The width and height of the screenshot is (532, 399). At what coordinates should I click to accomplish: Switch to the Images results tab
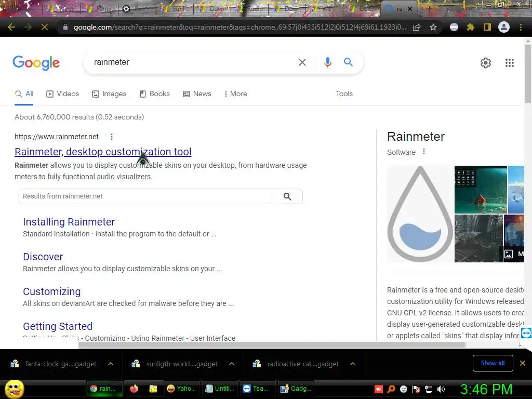[x=109, y=94]
